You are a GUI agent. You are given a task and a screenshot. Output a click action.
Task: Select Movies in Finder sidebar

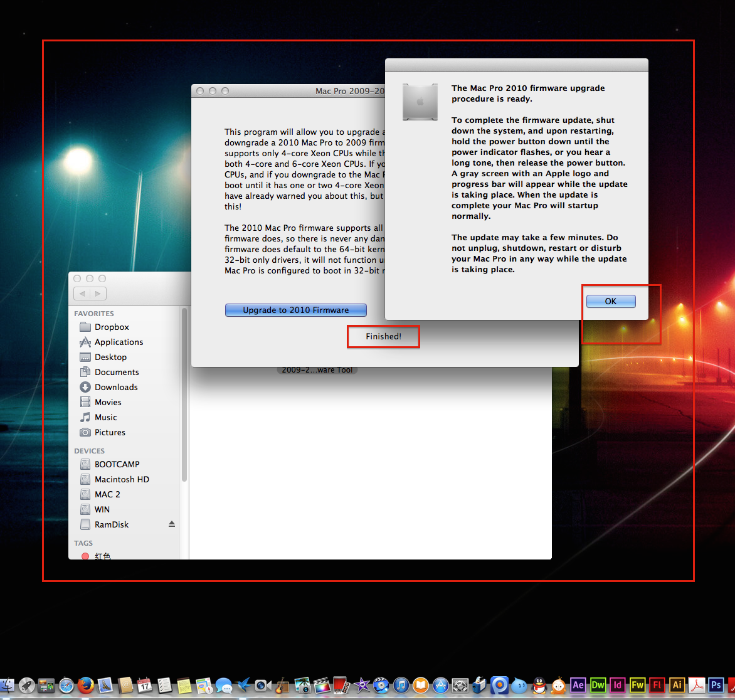[101, 402]
